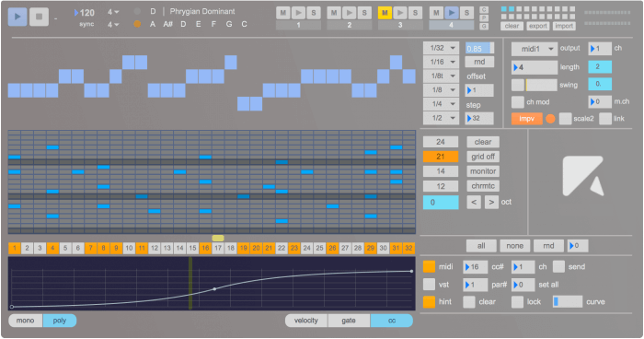Select the first pattern slot square
644x339 pixels.
(x=504, y=9)
